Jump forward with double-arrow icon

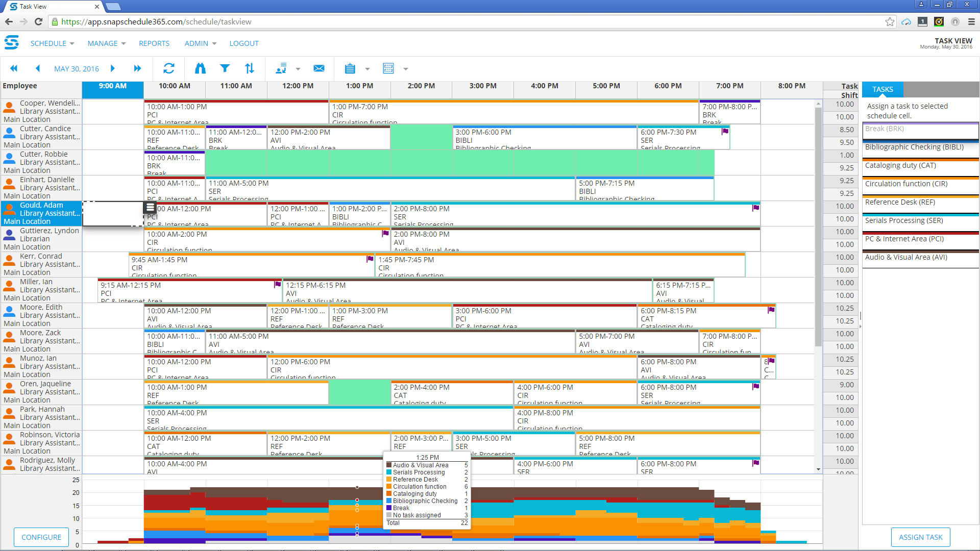click(137, 68)
